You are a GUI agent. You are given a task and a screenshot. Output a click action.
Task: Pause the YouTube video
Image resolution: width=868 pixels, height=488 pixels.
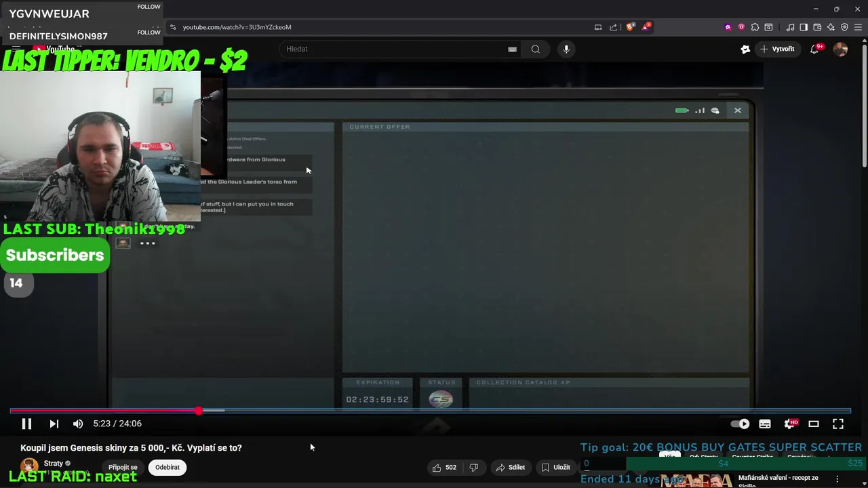point(26,424)
